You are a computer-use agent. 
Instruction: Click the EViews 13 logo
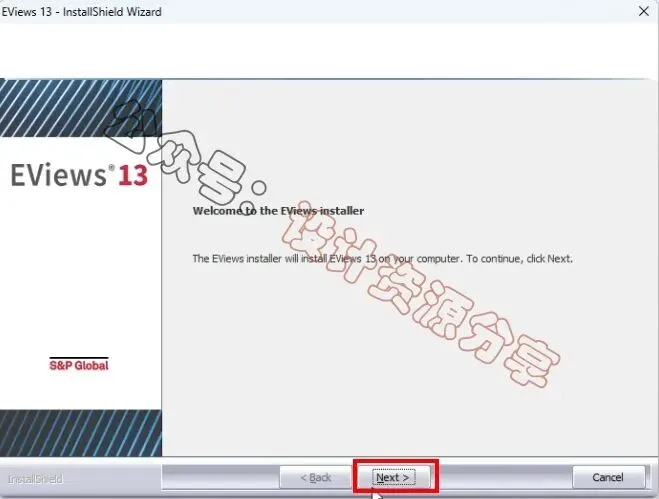[79, 175]
